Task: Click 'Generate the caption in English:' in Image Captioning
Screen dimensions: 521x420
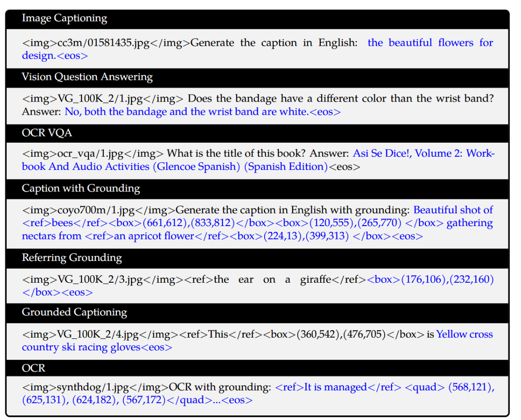Action: 274,43
